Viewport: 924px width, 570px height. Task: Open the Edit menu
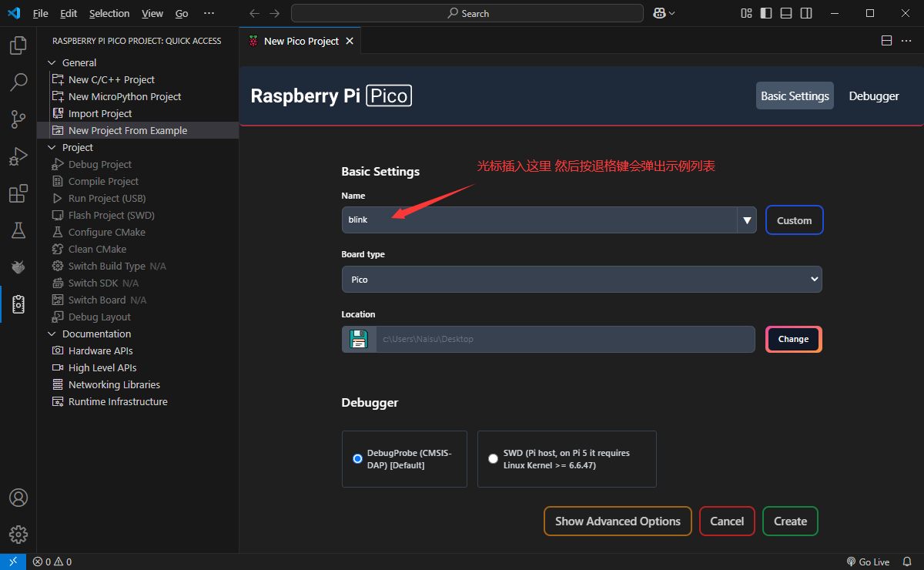69,13
